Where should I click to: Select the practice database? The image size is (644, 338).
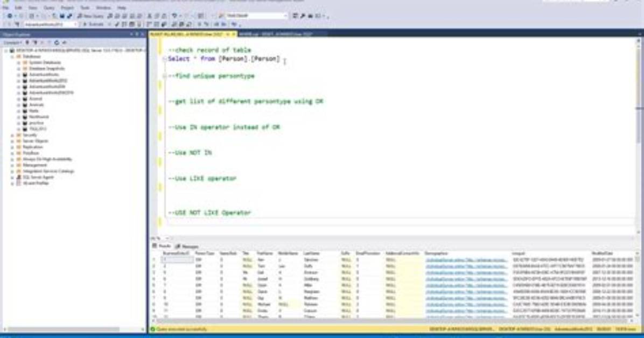[36, 123]
